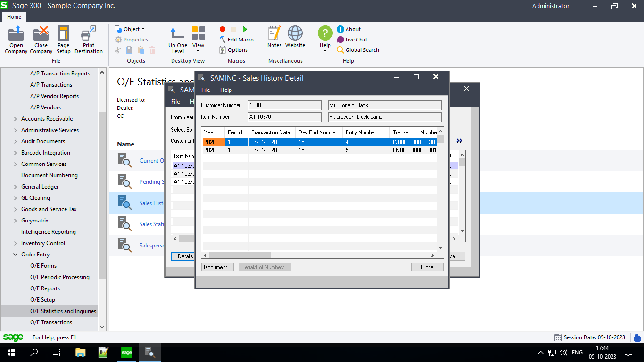Close the Sales History Detail with Close button
The height and width of the screenshot is (362, 644).
[x=427, y=267]
